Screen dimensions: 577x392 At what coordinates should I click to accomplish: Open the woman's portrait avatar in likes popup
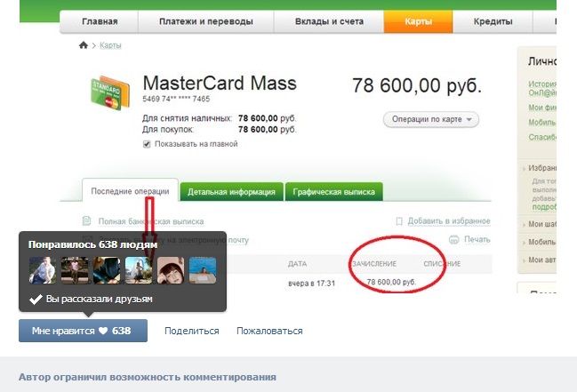(x=171, y=270)
